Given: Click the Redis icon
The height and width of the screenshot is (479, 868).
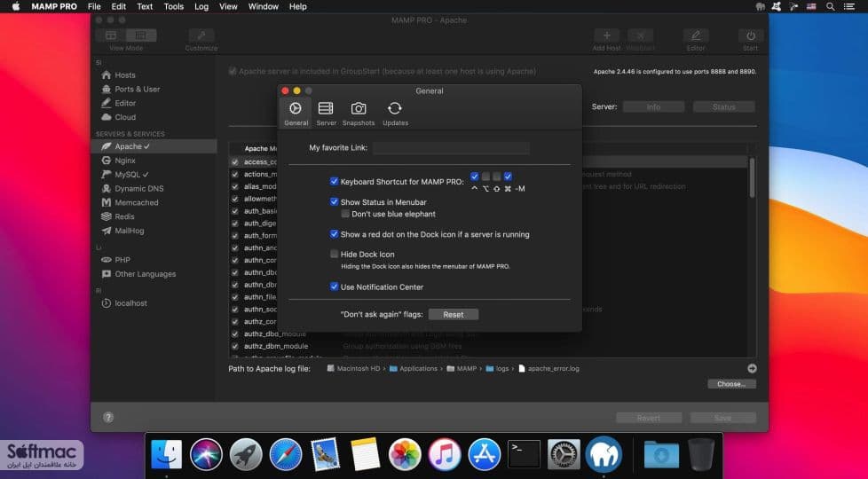Looking at the screenshot, I should (x=107, y=216).
